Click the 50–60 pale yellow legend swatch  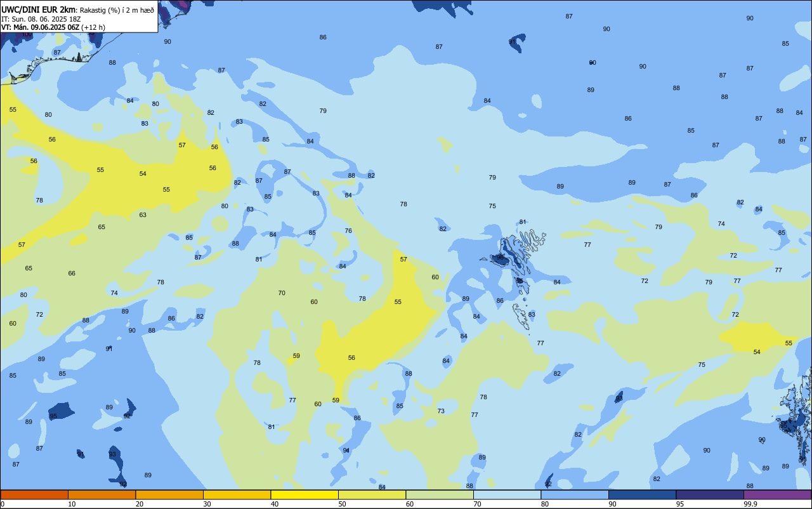point(372,494)
